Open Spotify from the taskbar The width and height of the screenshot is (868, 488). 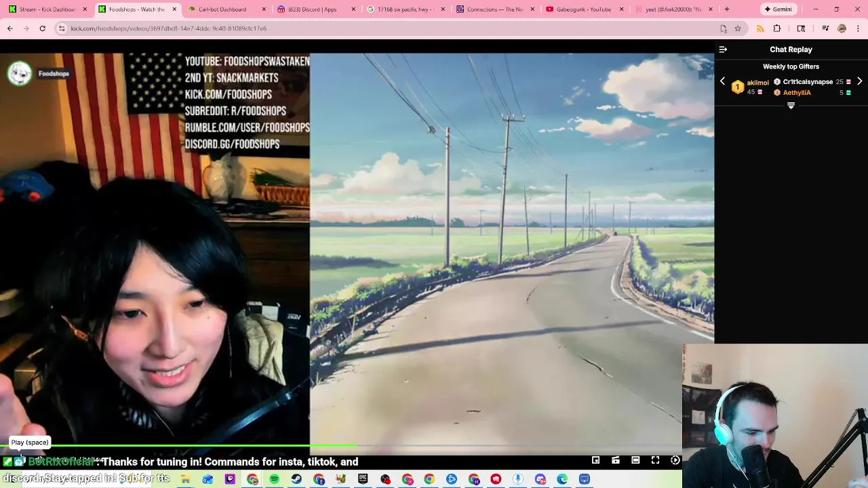click(x=274, y=479)
